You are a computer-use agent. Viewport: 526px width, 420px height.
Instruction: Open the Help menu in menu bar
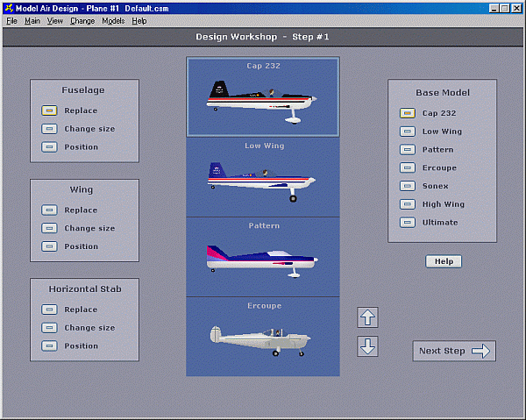coord(139,21)
